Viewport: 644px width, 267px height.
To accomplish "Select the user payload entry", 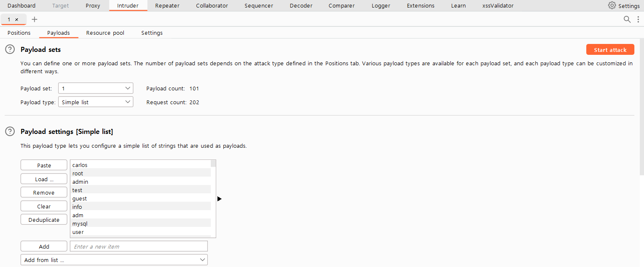I will point(141,232).
